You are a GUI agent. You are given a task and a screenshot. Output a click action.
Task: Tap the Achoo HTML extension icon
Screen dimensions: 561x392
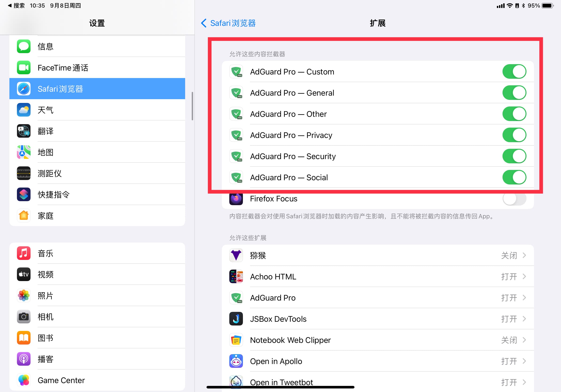coord(236,276)
